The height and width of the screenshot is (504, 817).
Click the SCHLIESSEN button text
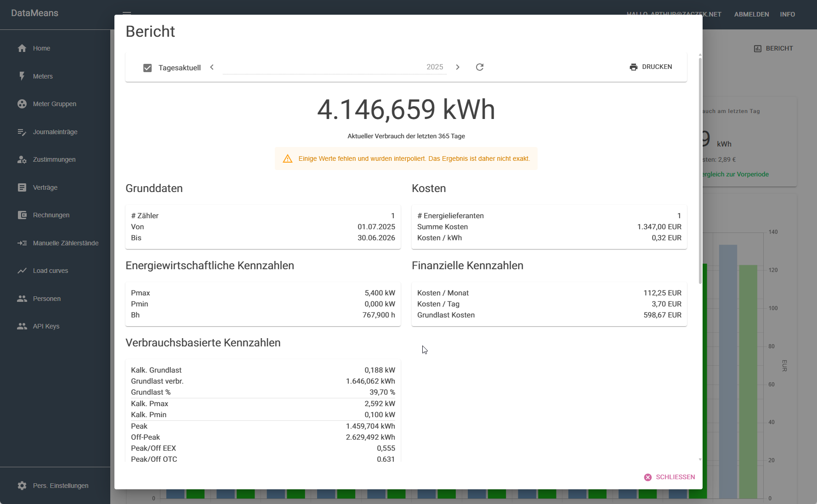[x=675, y=477]
